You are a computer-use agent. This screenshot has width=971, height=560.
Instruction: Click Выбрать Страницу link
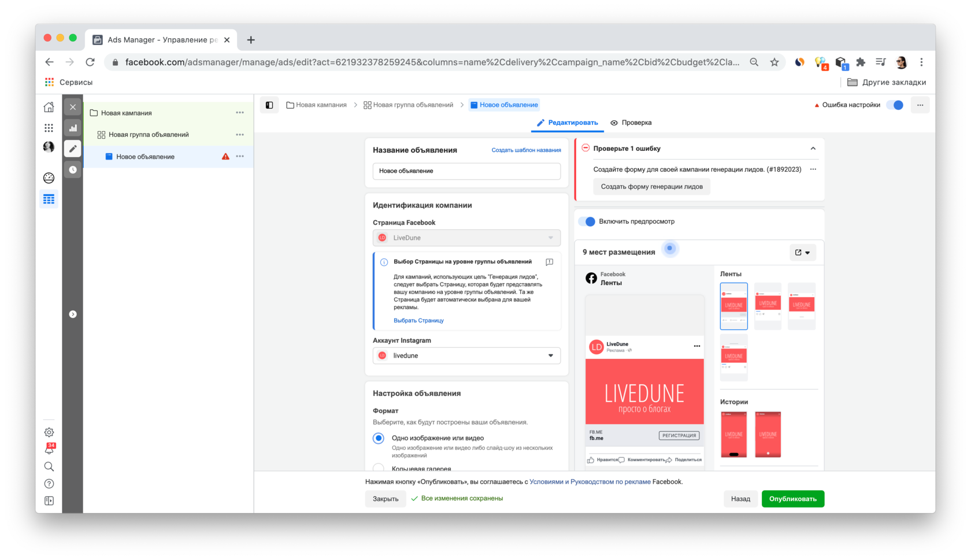tap(418, 321)
